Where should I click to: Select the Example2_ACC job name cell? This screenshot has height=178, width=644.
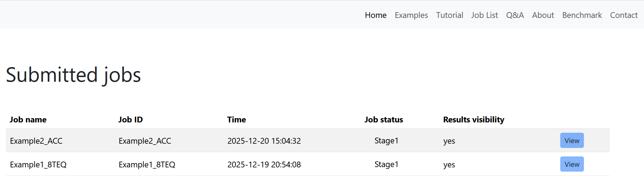tap(36, 141)
